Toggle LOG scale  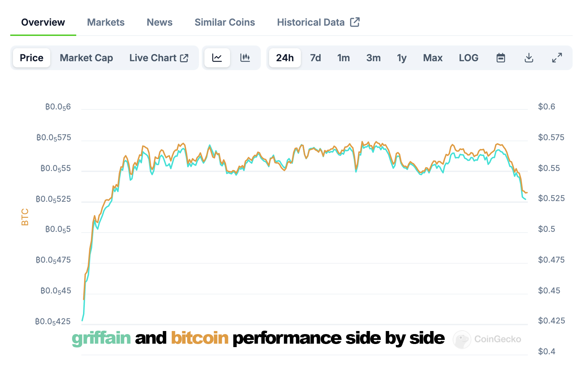[x=469, y=58]
